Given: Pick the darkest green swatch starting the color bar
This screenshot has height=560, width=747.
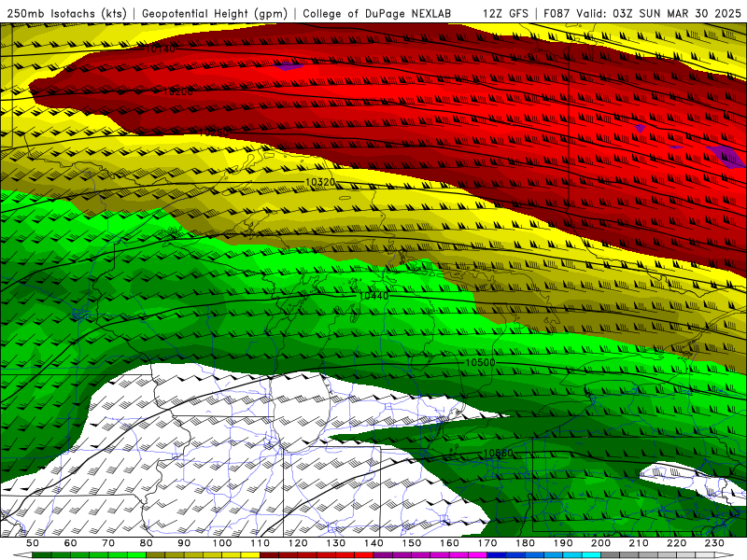Looking at the screenshot, I should 42,555.
